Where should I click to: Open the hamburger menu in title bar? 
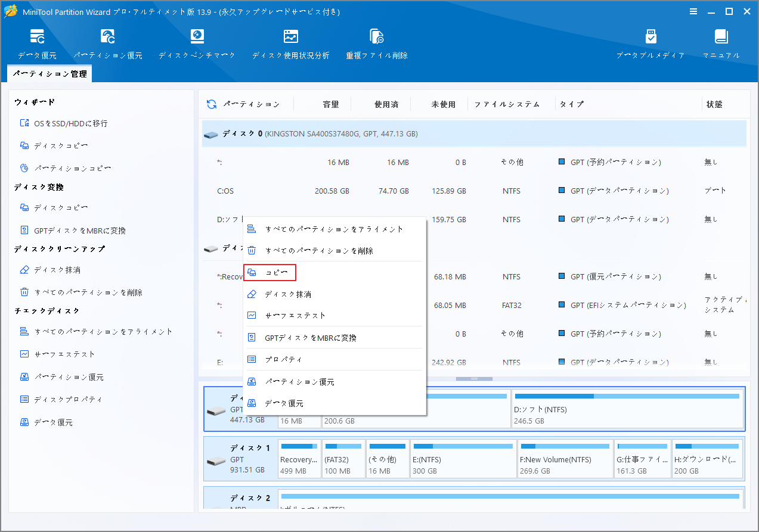click(693, 11)
